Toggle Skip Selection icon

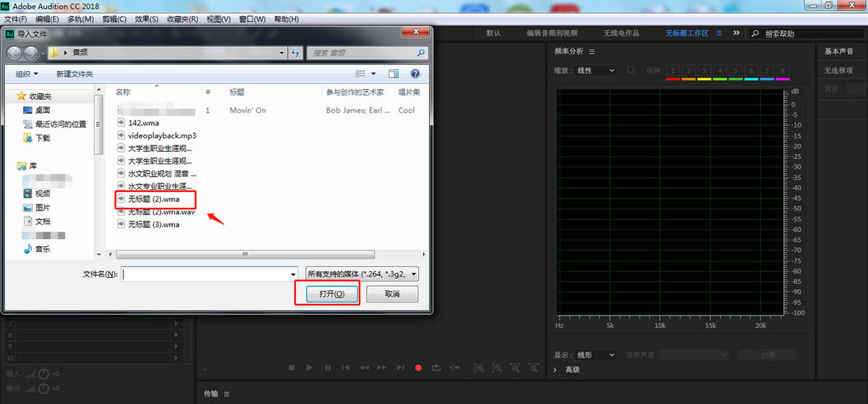[454, 368]
